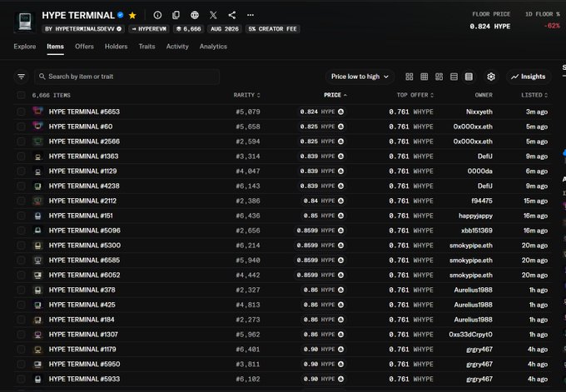Switch to list view icon
Screen dimensions: 566x392
click(454, 77)
